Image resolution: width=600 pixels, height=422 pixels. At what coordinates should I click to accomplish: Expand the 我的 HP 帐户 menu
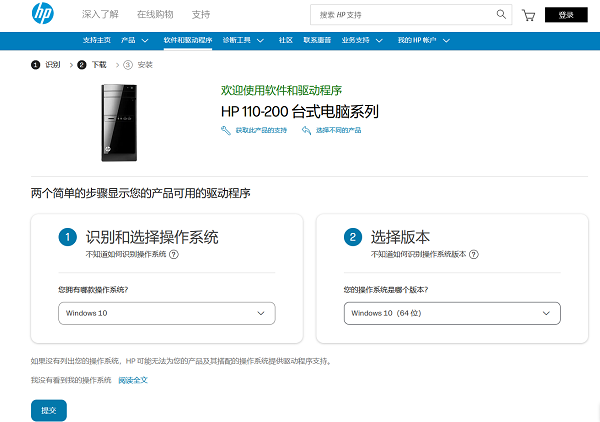click(x=424, y=40)
